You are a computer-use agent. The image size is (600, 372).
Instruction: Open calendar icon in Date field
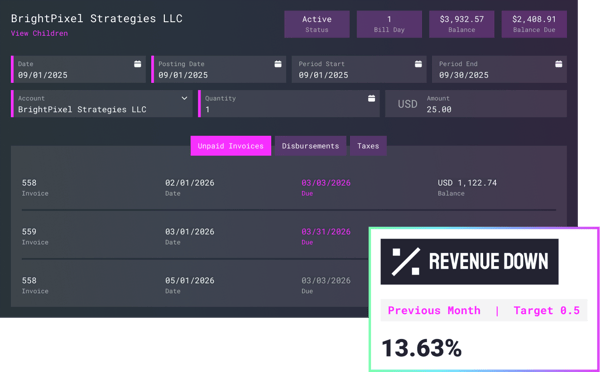click(x=137, y=64)
